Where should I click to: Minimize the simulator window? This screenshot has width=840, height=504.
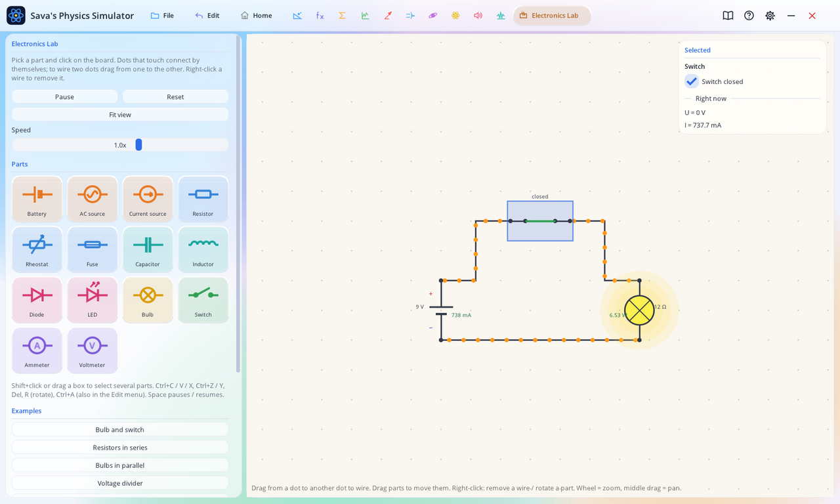pos(791,16)
